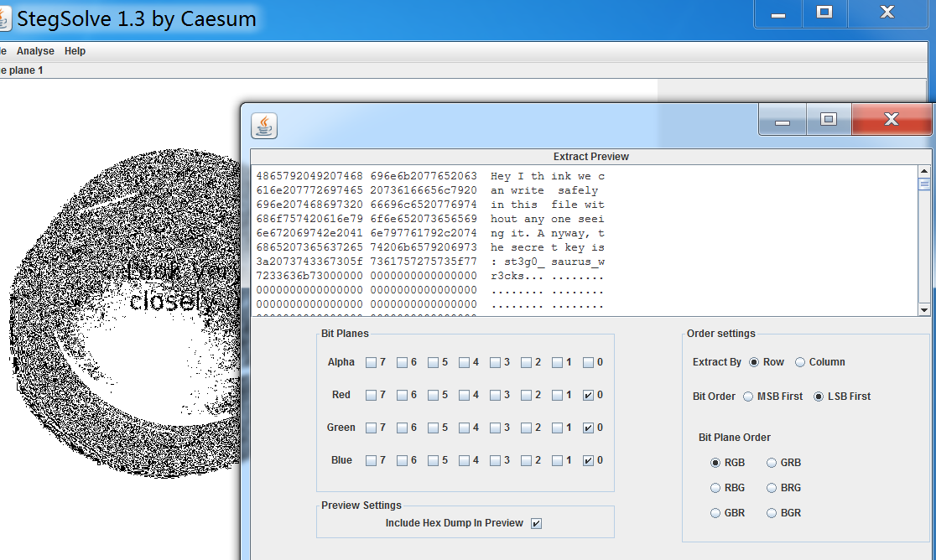Minimize the StegSolve main window
The image size is (936, 560).
point(778,13)
